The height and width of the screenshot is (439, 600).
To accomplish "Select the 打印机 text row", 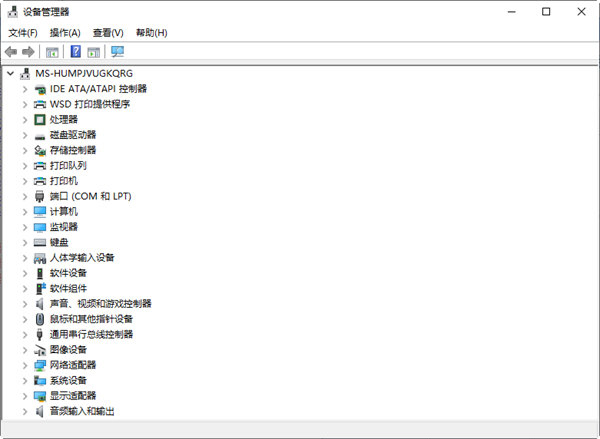I will point(64,181).
